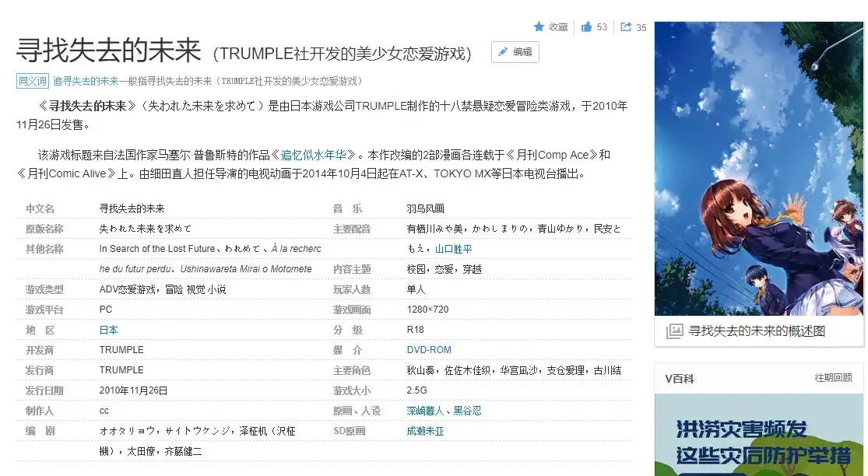Image resolution: width=868 pixels, height=476 pixels.
Task: Click the star favorite (收藏) icon
Action: point(539,26)
